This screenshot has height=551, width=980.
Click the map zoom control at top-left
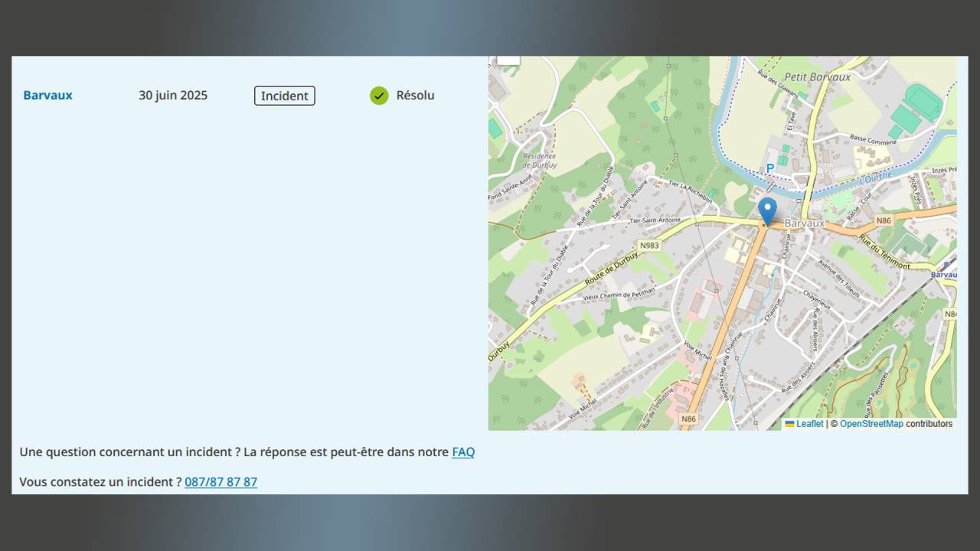pos(508,60)
